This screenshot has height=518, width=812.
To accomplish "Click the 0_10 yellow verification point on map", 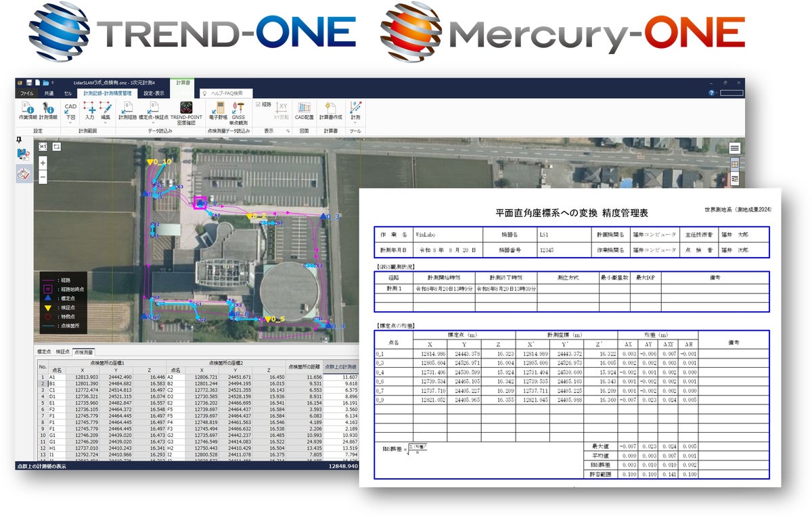I will (x=150, y=163).
